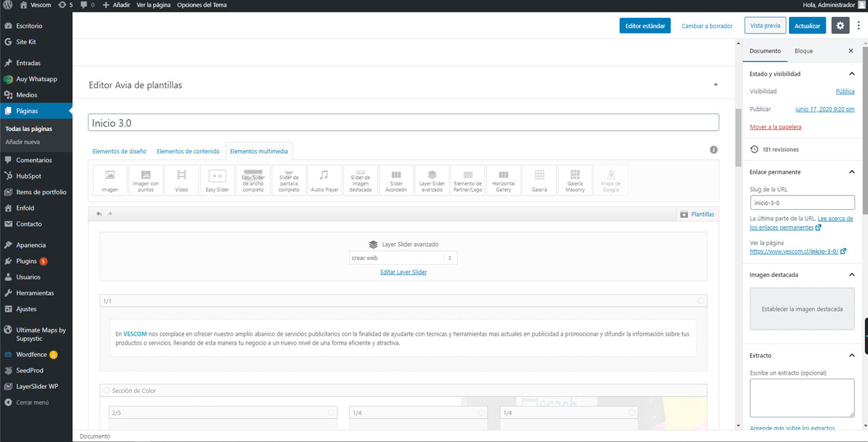The image size is (868, 442).
Task: Open Opciones del Tema in admin bar
Action: coord(202,5)
